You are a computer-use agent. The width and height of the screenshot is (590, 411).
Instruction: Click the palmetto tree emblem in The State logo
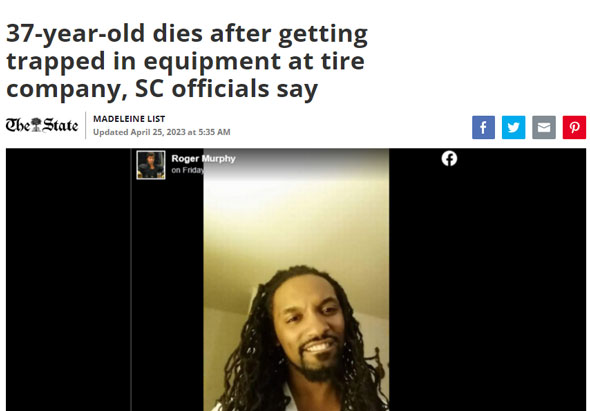(x=36, y=125)
